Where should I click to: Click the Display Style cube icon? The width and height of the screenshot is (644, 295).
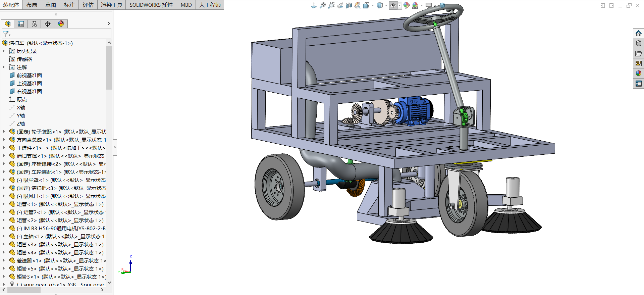(x=380, y=5)
